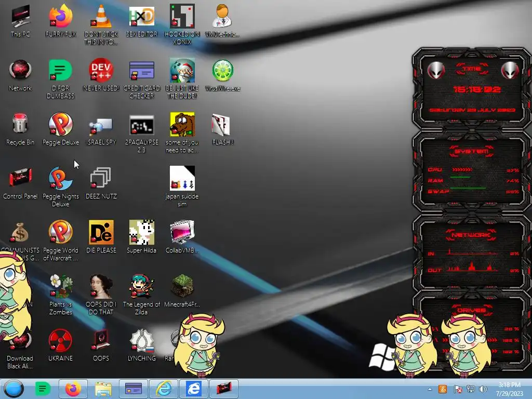The image size is (532, 399).
Task: Click the right alien head on widget
Action: [510, 71]
